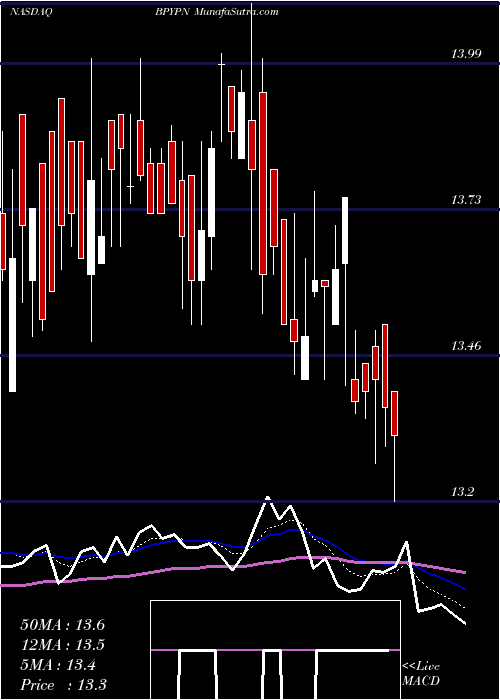
Task: Click inside the MACD histogram box
Action: coord(275,650)
